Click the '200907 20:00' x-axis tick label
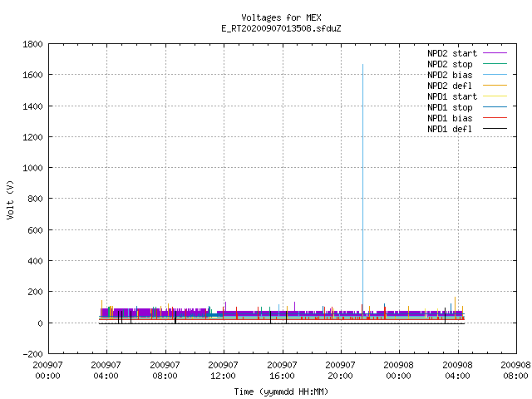This screenshot has width=532, height=399. 340,371
